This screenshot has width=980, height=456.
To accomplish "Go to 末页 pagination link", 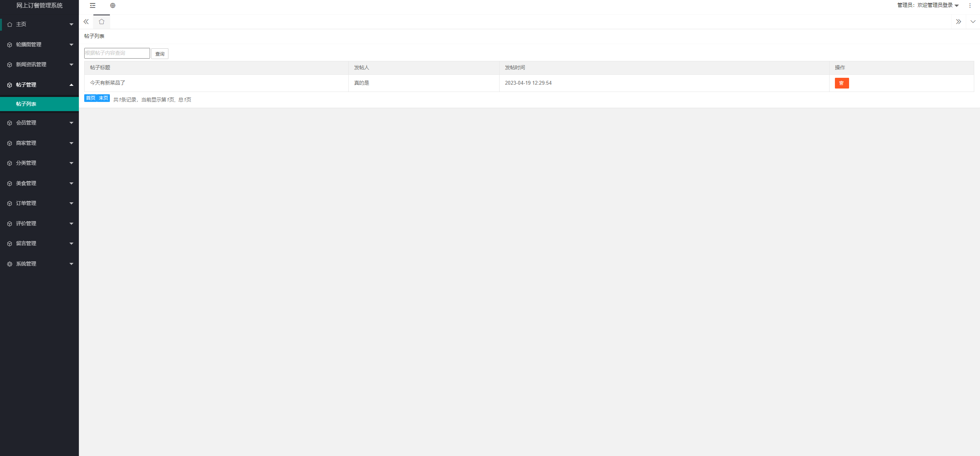I will (x=103, y=98).
